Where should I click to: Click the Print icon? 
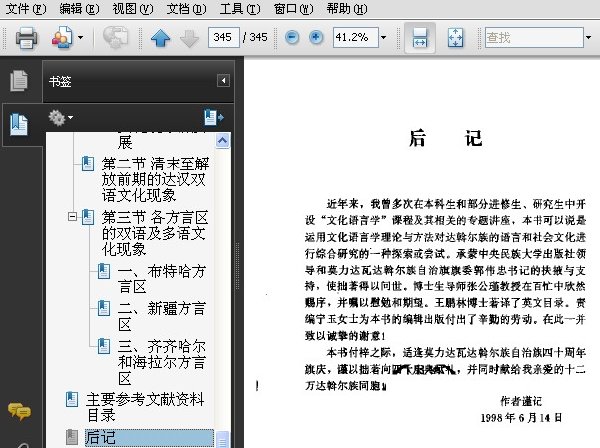pyautogui.click(x=26, y=37)
